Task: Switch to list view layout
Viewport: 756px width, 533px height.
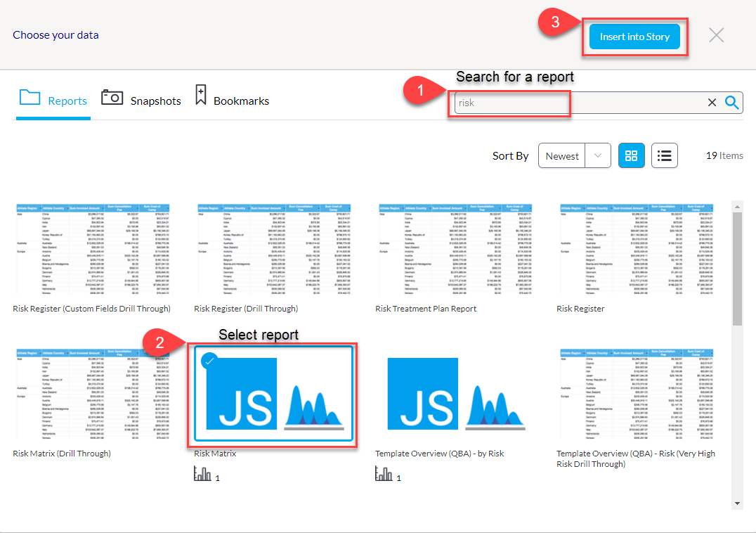Action: 664,156
